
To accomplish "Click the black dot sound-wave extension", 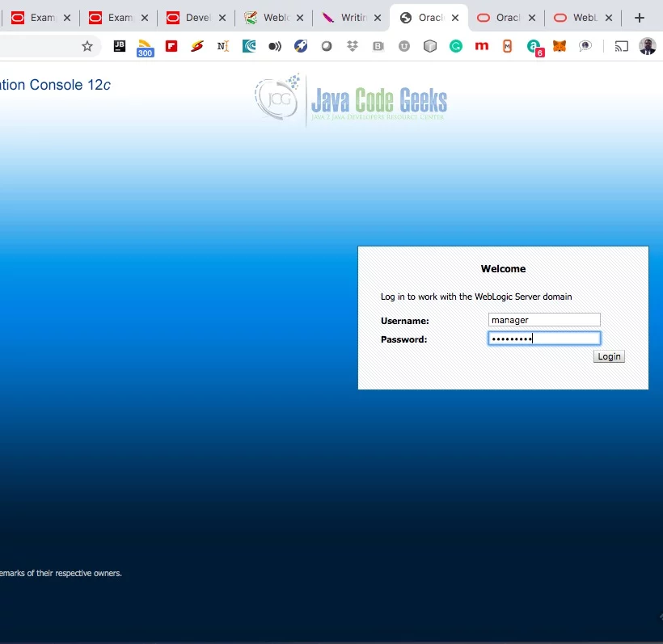I will (x=275, y=46).
